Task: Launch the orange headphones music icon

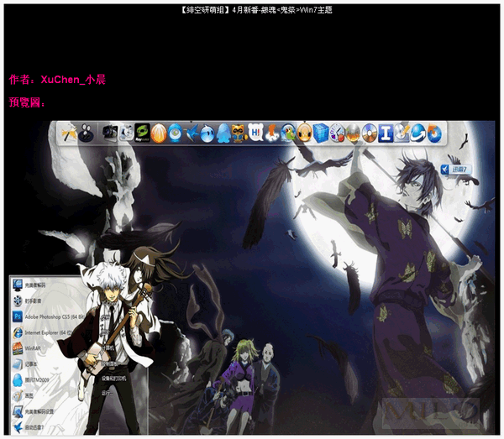Action: [304, 133]
